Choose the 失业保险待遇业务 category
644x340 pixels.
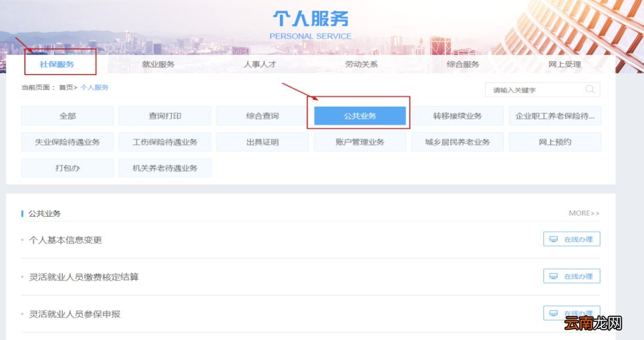67,142
